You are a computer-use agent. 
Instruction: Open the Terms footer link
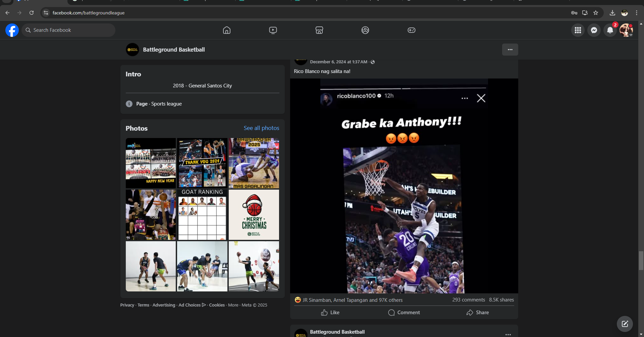pos(143,305)
